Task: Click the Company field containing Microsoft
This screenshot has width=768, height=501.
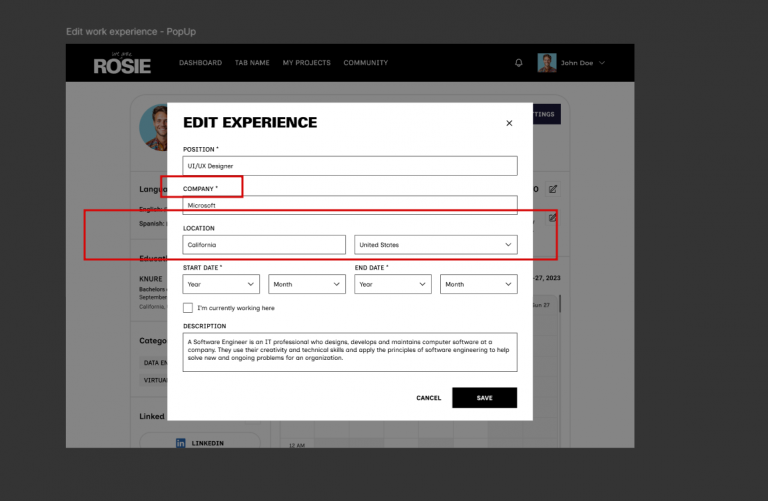Action: (350, 205)
